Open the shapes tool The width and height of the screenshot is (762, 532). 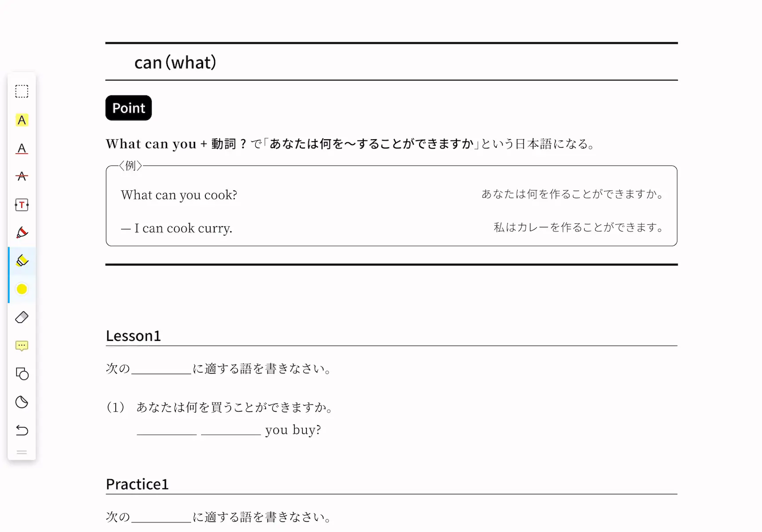(22, 374)
